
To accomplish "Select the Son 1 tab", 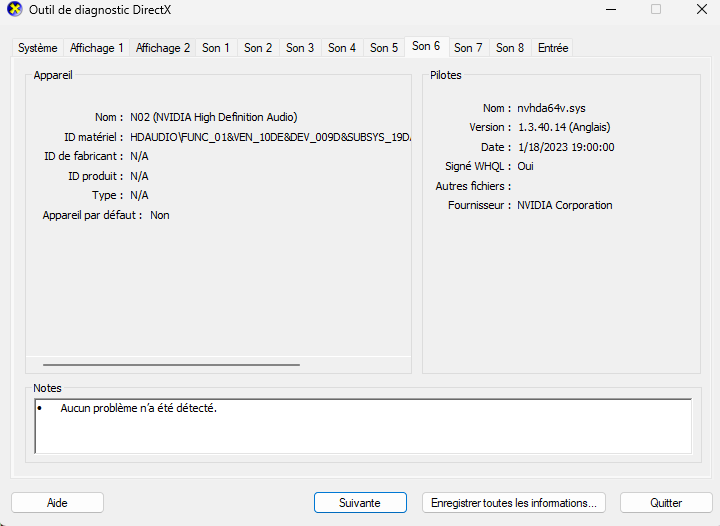I will click(216, 48).
